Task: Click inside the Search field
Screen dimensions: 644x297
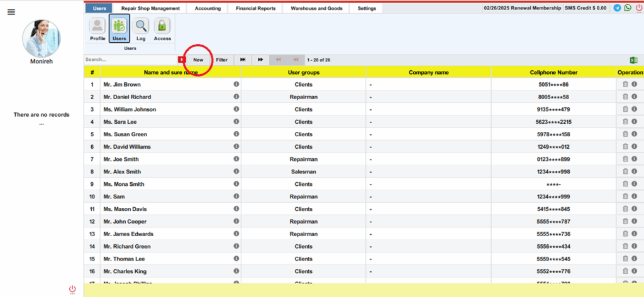Action: 130,60
